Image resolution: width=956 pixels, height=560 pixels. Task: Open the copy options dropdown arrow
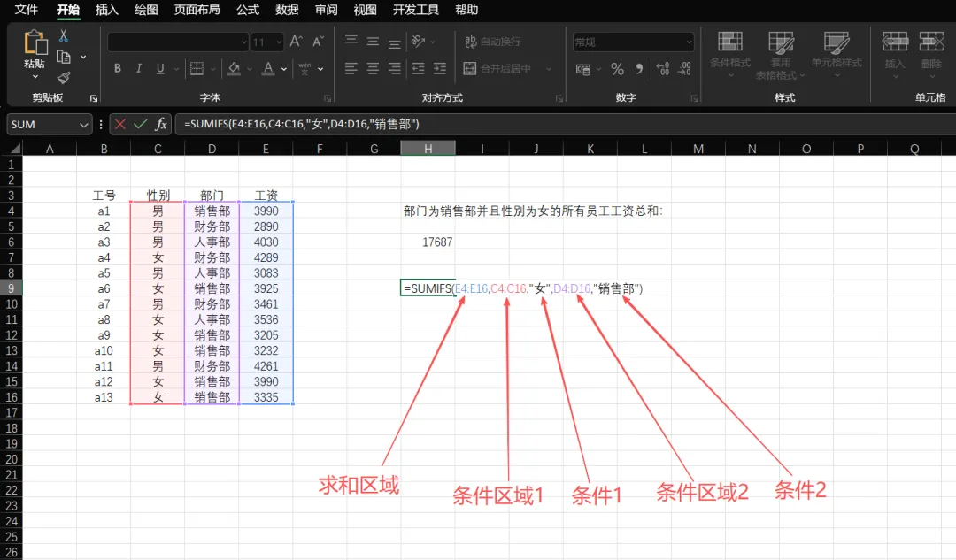[x=83, y=57]
